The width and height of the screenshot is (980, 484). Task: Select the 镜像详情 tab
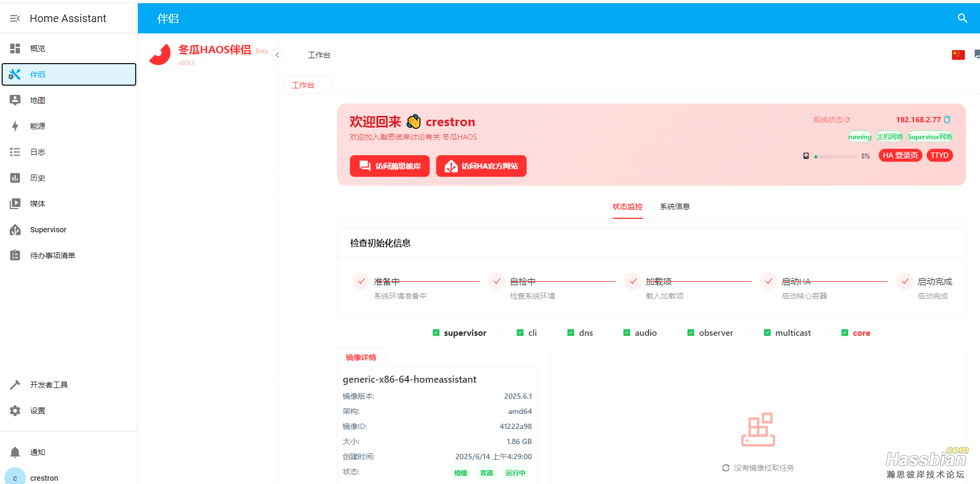[x=361, y=357]
